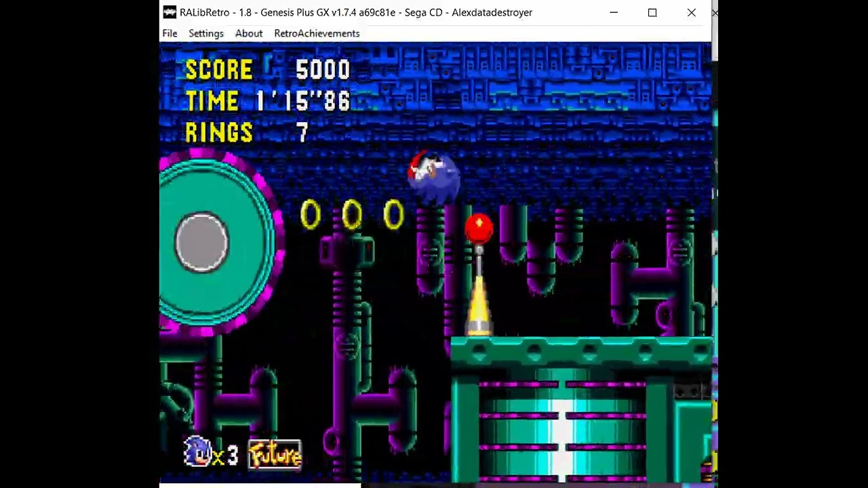Image resolution: width=868 pixels, height=488 pixels.
Task: Maximize the RALibRetro window
Action: coord(652,12)
